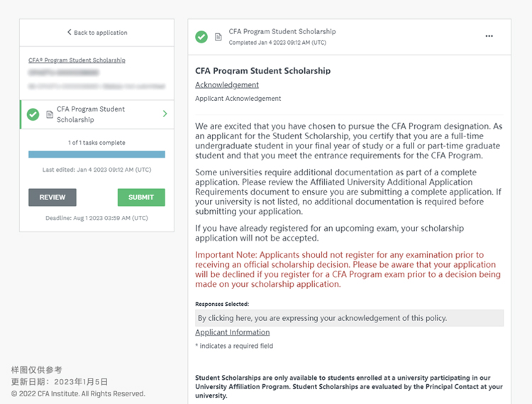Click the acknowledgement response selected box
This screenshot has height=404, width=532.
(349, 318)
